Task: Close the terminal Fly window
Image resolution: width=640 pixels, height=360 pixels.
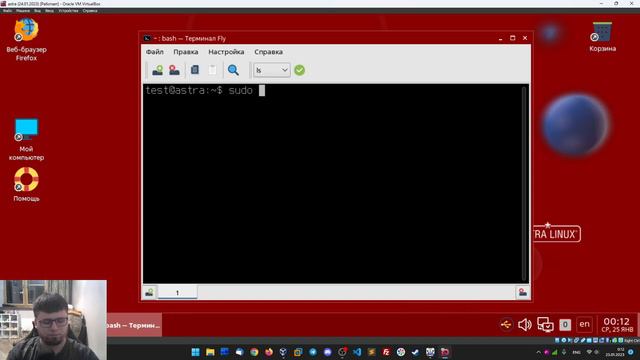Action: [x=525, y=38]
